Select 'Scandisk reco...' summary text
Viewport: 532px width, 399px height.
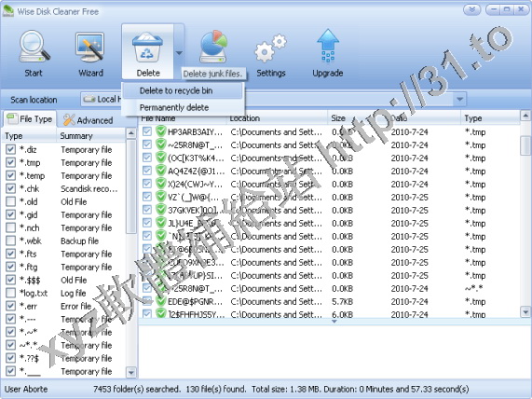89,188
